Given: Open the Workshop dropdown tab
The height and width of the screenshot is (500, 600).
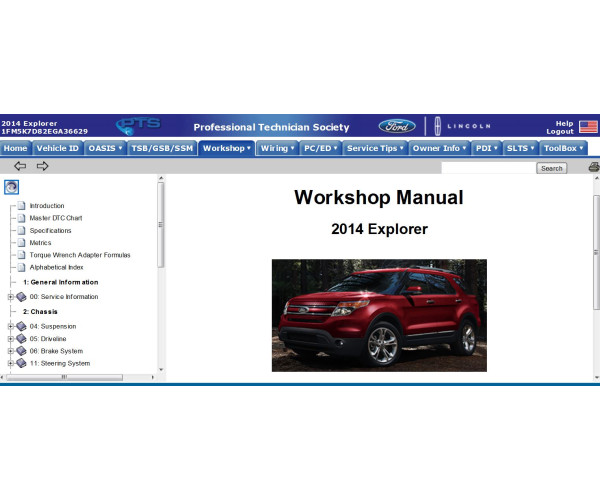Looking at the screenshot, I should click(x=227, y=148).
